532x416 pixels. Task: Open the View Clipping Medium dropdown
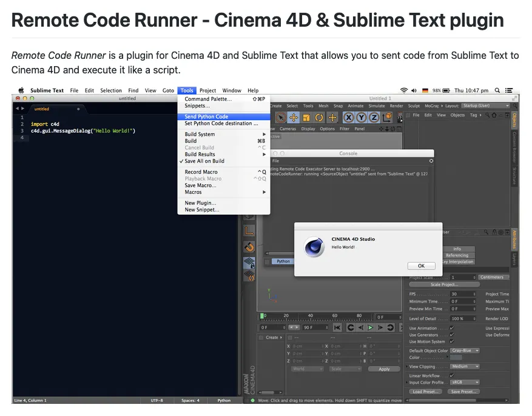465,366
